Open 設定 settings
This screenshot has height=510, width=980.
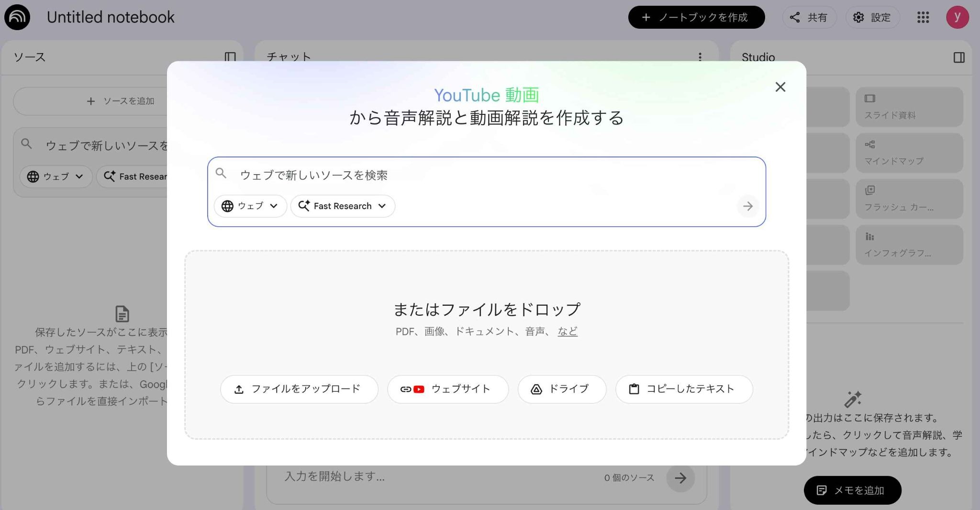click(x=873, y=17)
